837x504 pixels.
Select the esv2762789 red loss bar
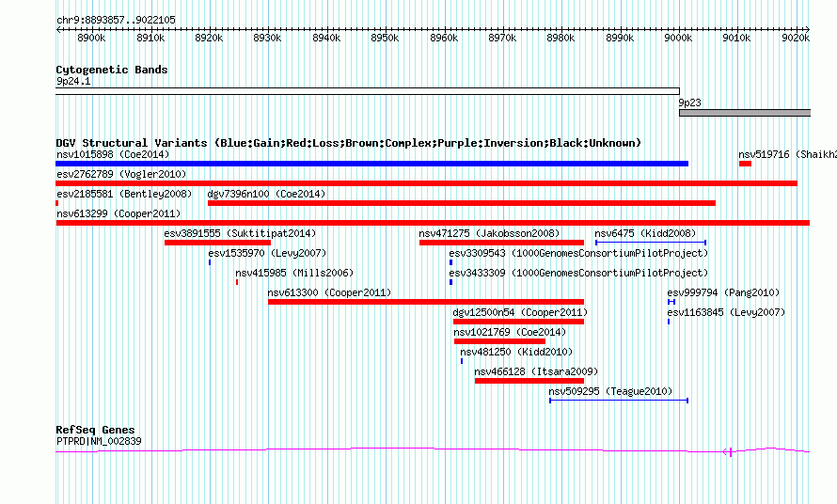[427, 183]
